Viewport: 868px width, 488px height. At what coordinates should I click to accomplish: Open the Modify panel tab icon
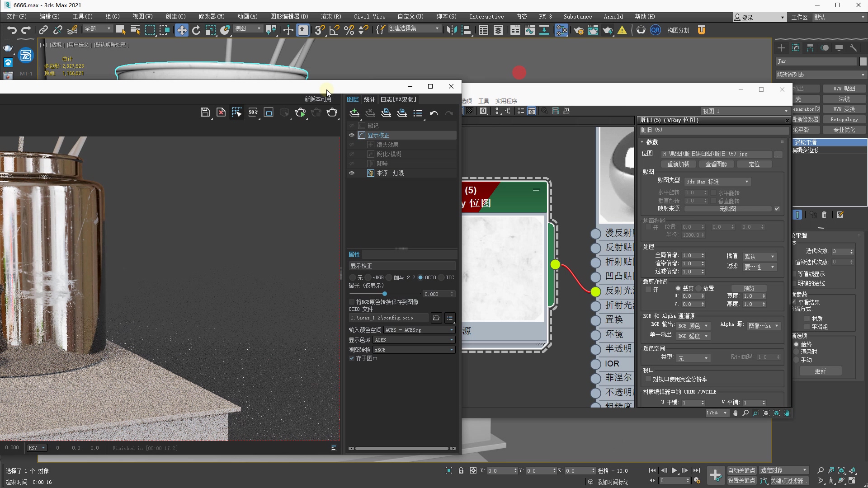[796, 48]
